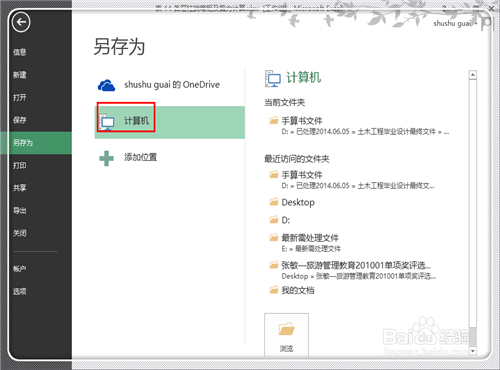Click the scrollbar down arrow
This screenshot has height=370, width=500.
click(x=472, y=351)
